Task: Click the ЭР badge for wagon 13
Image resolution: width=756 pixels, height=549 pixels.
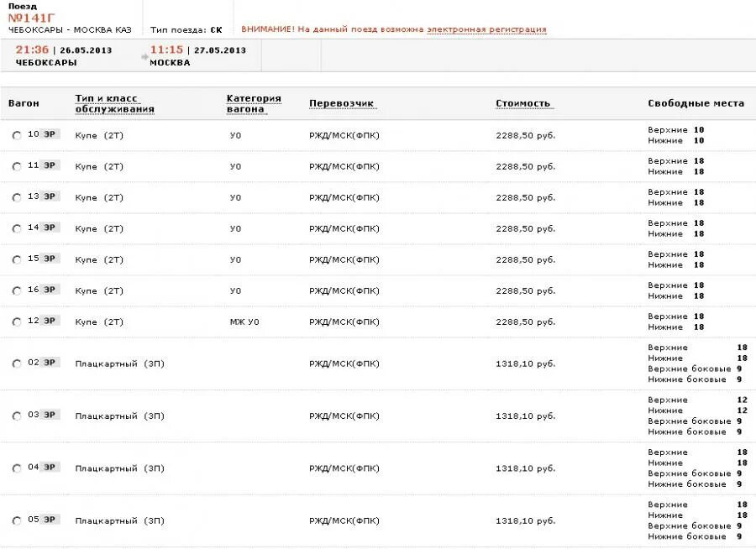Action: pos(50,196)
